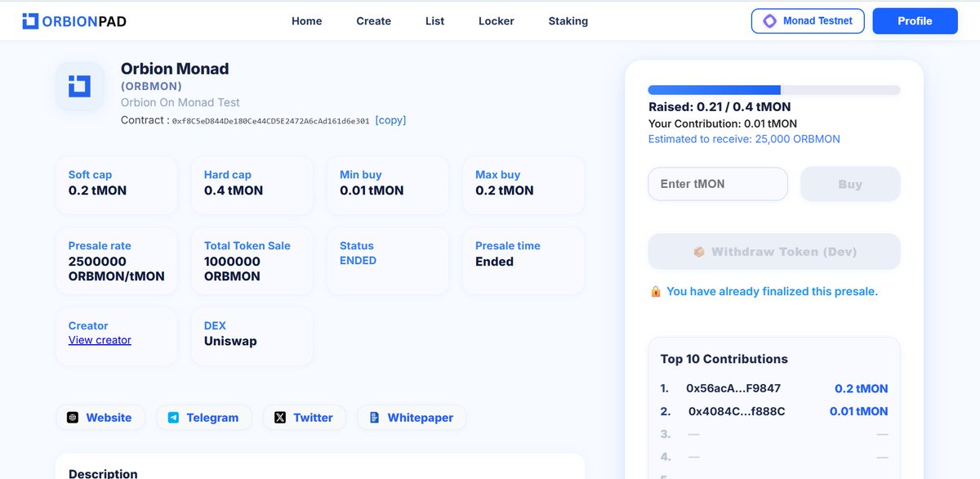
Task: Click the ENDED status text
Action: [x=358, y=261]
